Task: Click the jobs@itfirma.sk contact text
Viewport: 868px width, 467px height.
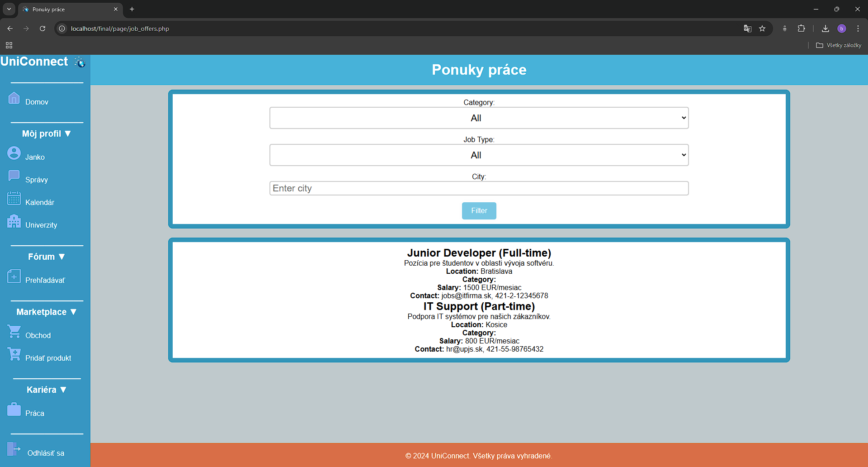Action: point(466,296)
